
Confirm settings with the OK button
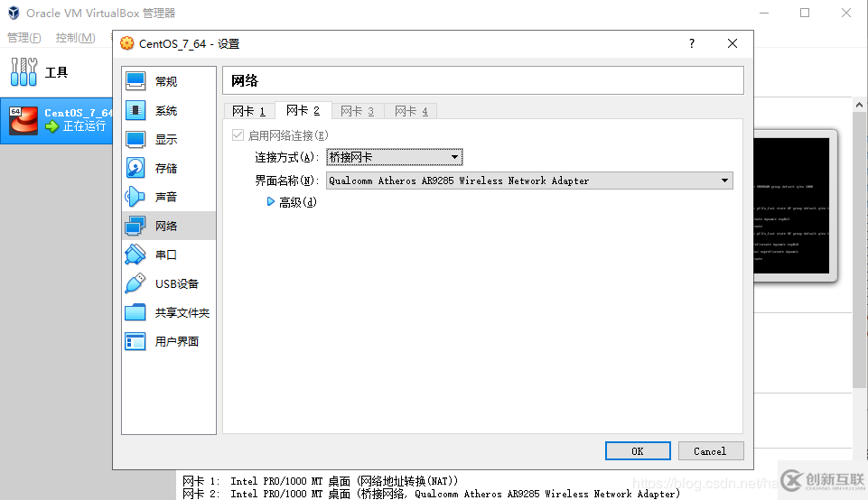[x=638, y=450]
